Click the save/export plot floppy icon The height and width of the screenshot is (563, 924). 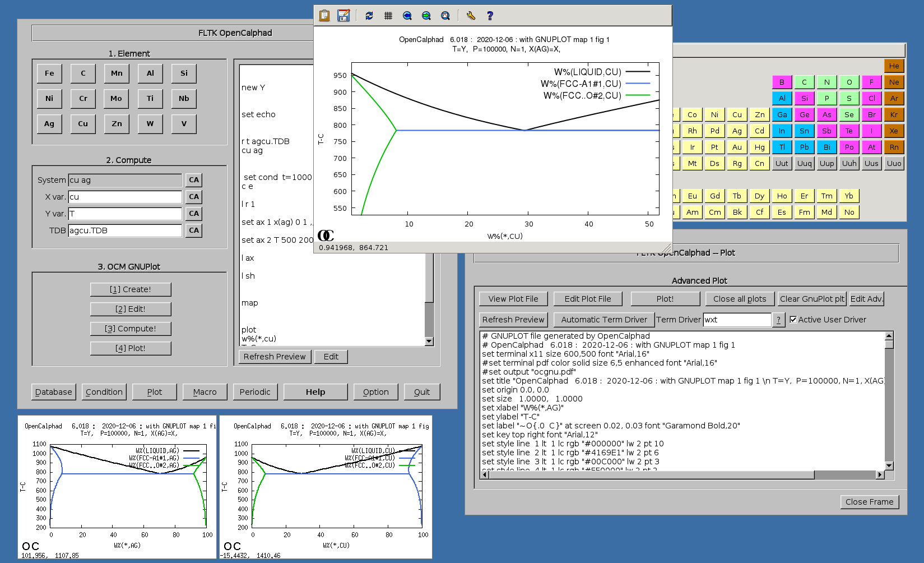coord(343,16)
